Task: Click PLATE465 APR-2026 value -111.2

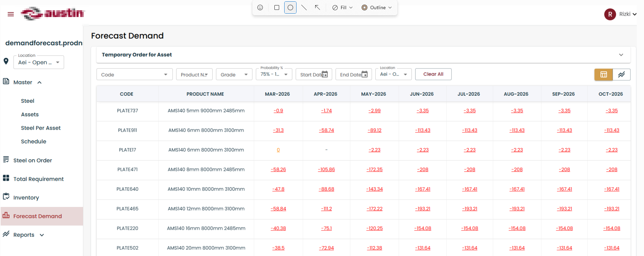Action: [x=326, y=209]
